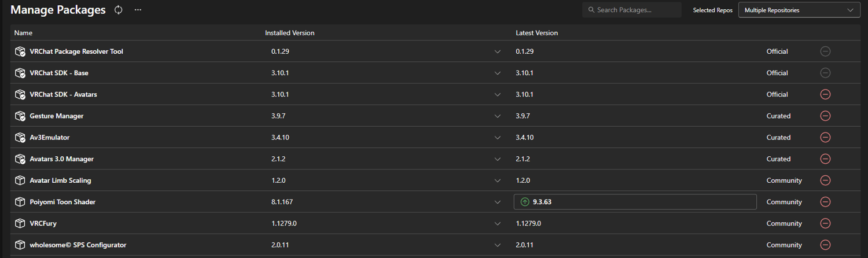The height and width of the screenshot is (258, 868).
Task: Expand version dropdown for VRChat SDK - Base
Action: click(x=498, y=73)
